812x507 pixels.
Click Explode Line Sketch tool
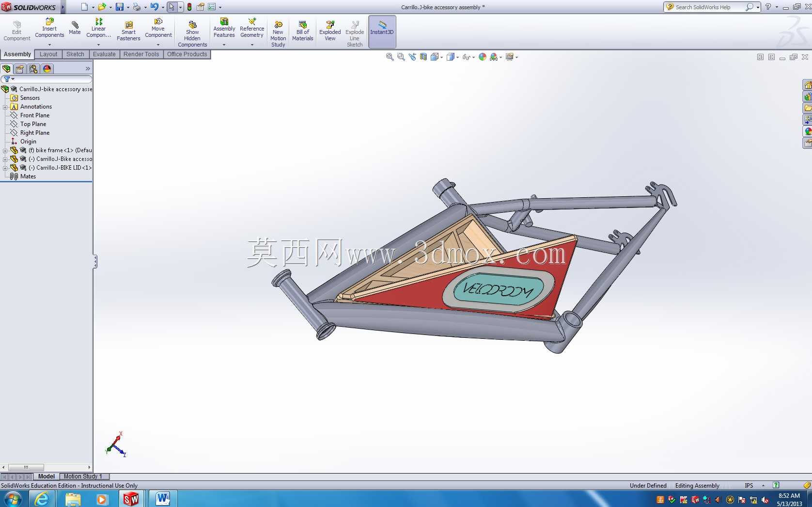coord(355,34)
